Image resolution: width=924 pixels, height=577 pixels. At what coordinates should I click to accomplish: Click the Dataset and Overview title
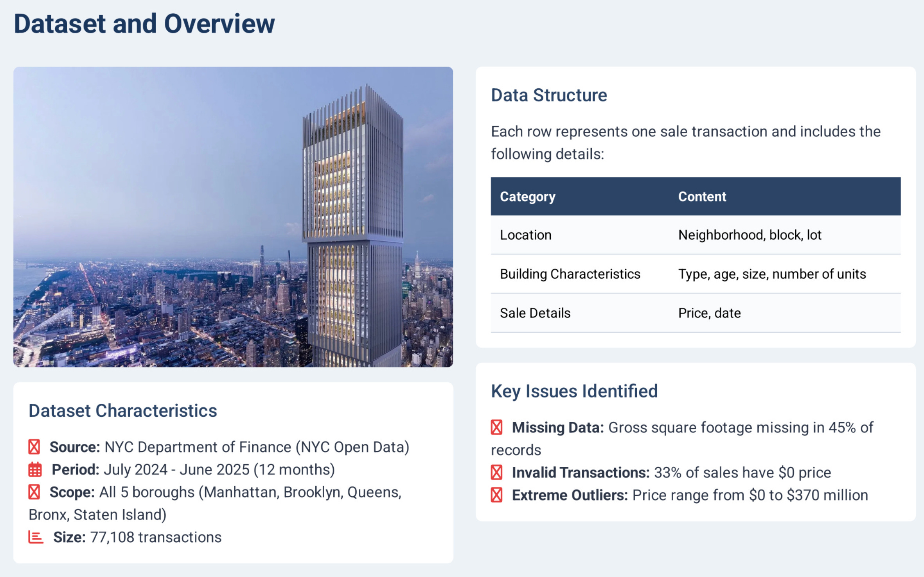(144, 24)
